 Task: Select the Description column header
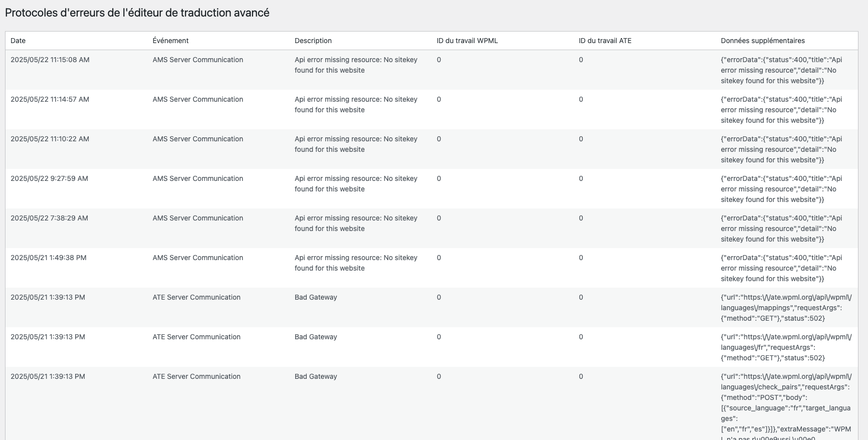[x=313, y=41]
